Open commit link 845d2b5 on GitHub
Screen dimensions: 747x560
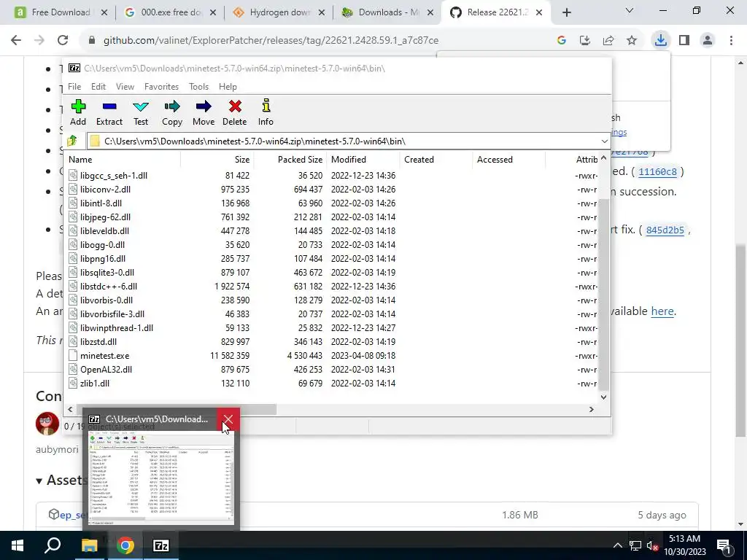pos(665,230)
